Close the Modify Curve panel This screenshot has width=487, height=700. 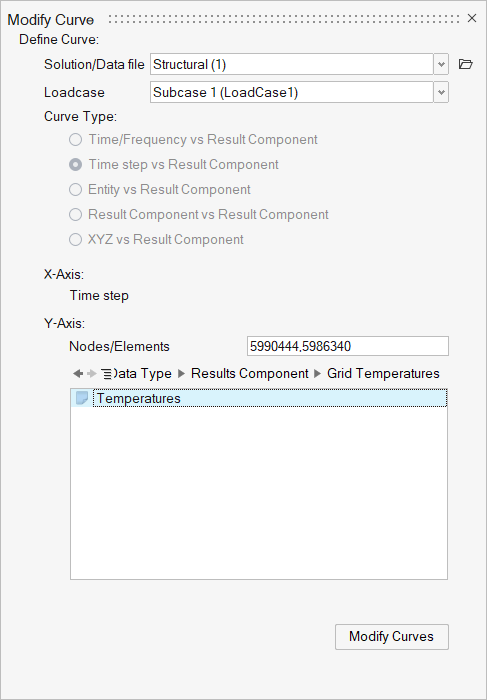[x=472, y=18]
